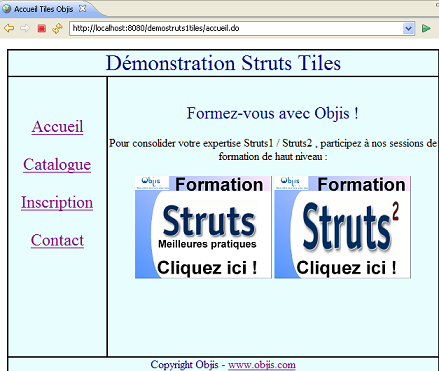This screenshot has width=439, height=371.
Task: Open the URL history dropdown arrow
Action: 409,29
